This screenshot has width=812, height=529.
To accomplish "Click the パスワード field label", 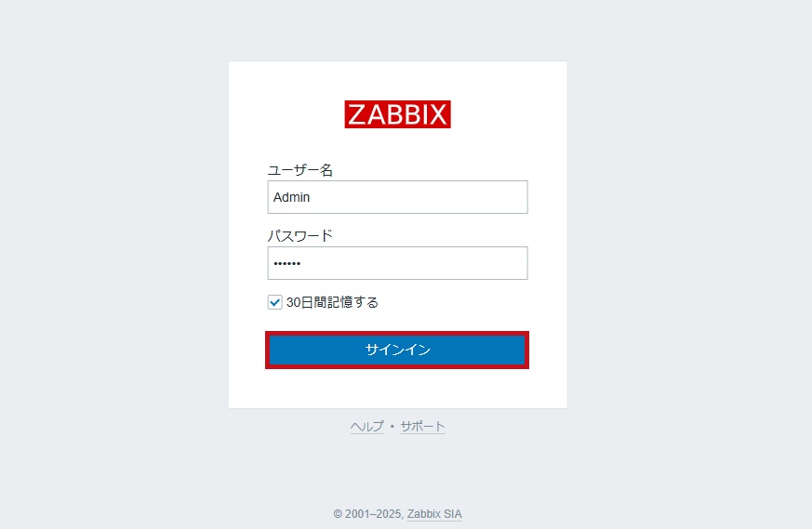I will (300, 236).
